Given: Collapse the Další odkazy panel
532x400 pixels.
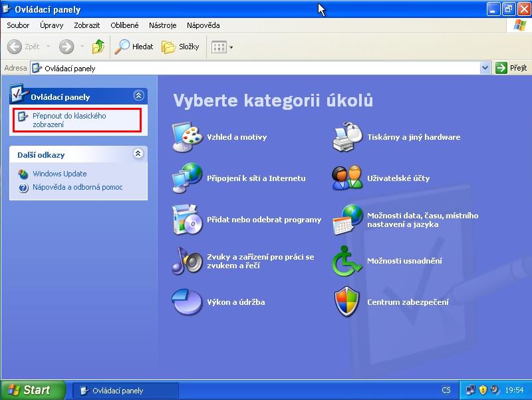Looking at the screenshot, I should coord(138,154).
